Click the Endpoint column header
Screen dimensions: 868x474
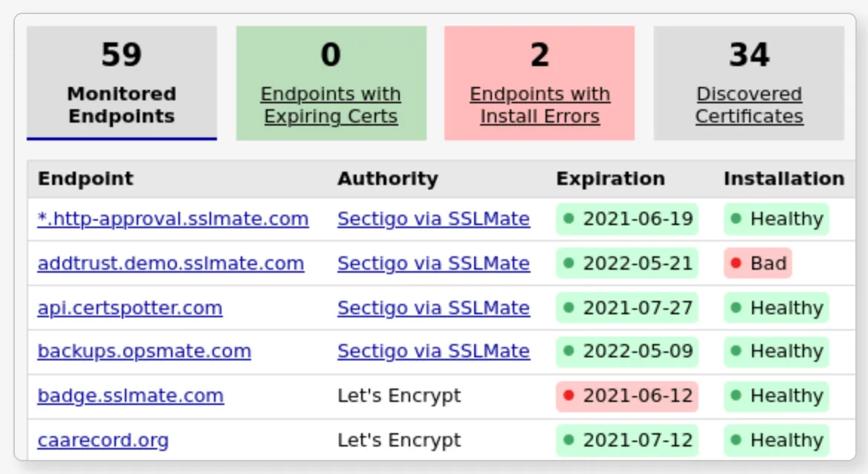pyautogui.click(x=86, y=179)
